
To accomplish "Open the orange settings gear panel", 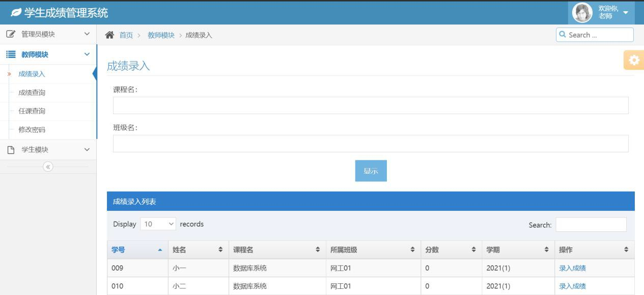I will click(634, 60).
